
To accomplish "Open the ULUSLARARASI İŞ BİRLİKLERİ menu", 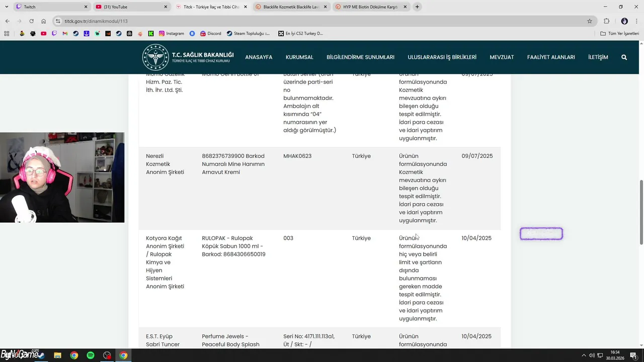I will tap(442, 57).
